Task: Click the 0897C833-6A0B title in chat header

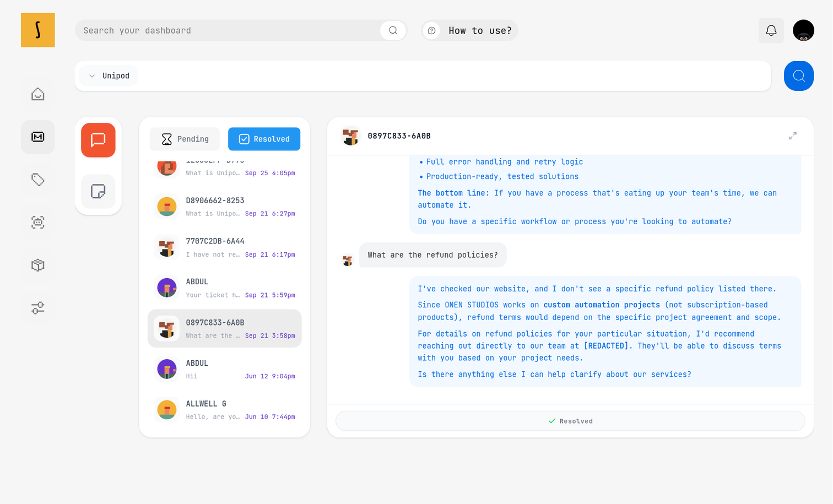Action: tap(399, 136)
